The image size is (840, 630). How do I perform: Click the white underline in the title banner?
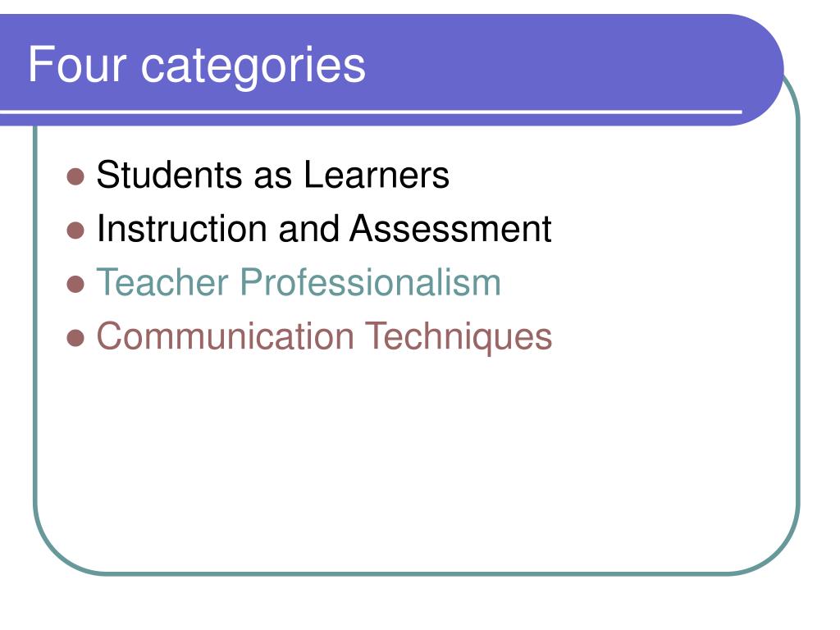371,112
